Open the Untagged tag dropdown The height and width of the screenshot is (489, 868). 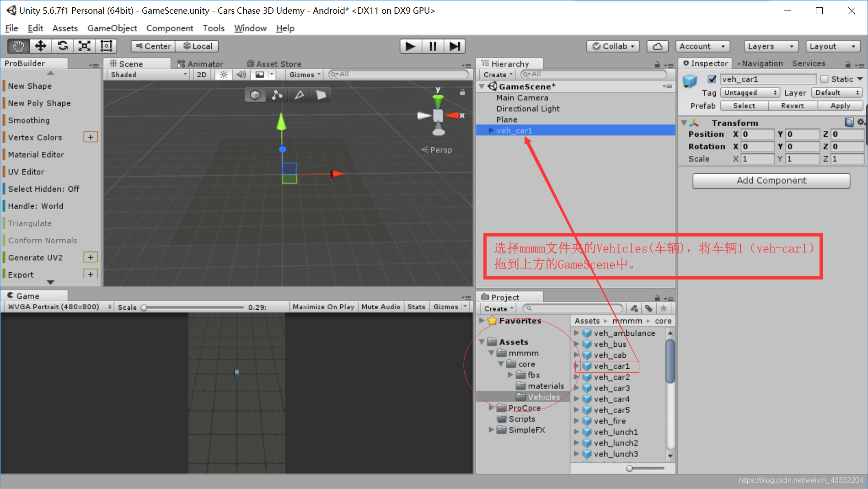pyautogui.click(x=750, y=92)
